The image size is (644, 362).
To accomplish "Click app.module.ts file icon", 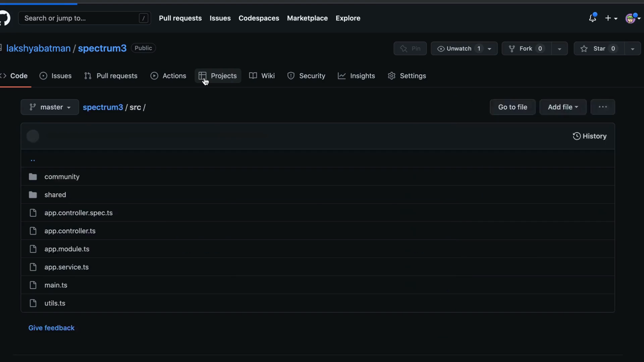I will pos(33,249).
